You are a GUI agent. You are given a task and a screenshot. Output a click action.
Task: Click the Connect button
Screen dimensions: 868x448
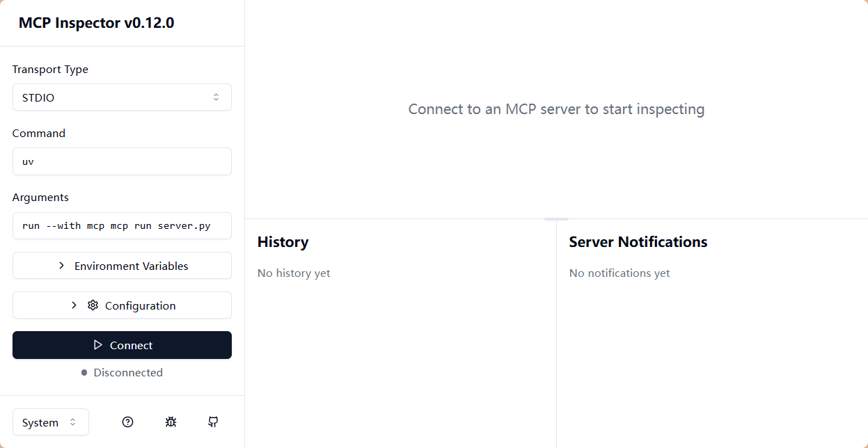point(122,345)
